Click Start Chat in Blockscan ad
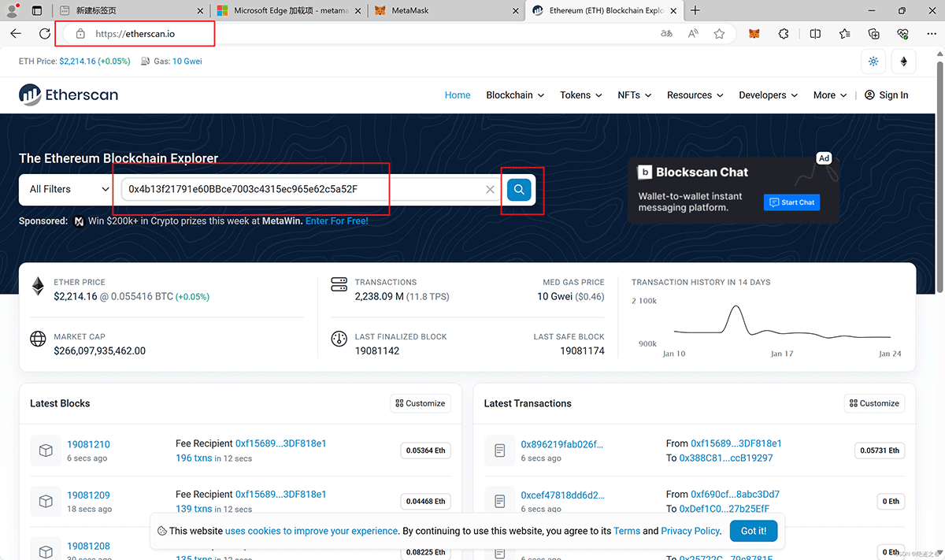The width and height of the screenshot is (945, 560). (791, 202)
